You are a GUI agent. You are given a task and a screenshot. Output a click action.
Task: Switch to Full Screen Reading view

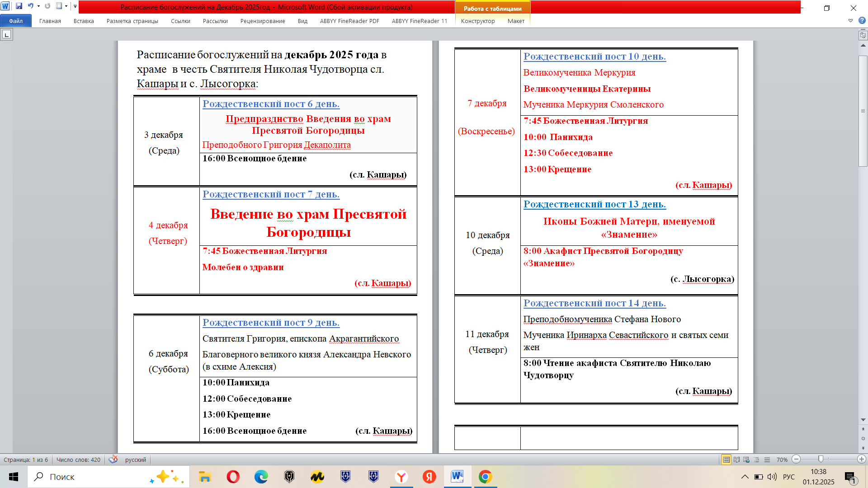pyautogui.click(x=736, y=460)
